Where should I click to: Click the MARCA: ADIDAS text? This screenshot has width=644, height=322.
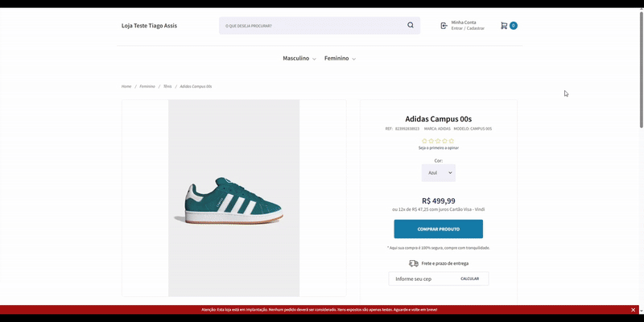tap(437, 129)
